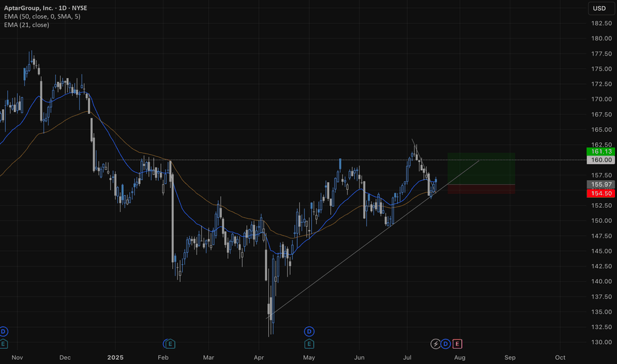Screen dimensions: 617x364
Task: Open the red upcoming earnings icon
Action: pyautogui.click(x=457, y=344)
